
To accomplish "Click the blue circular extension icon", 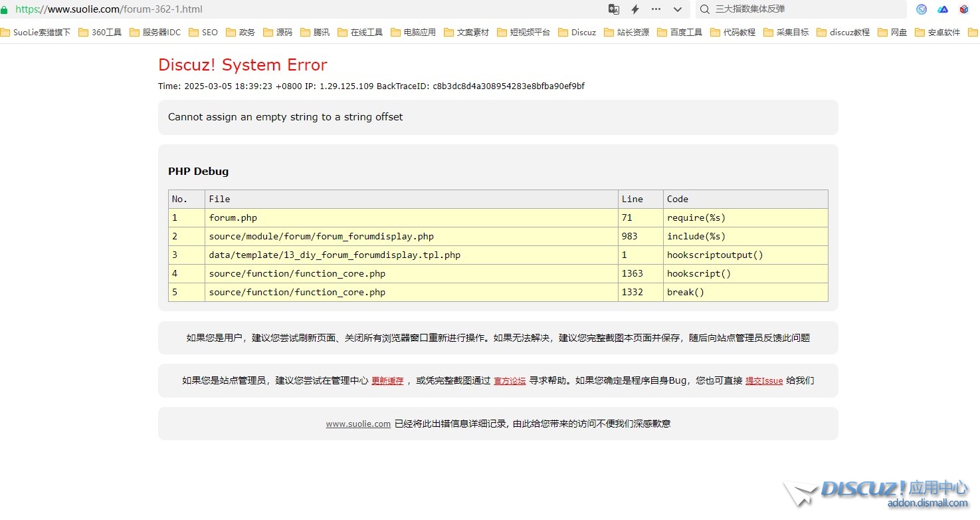I will (x=922, y=9).
